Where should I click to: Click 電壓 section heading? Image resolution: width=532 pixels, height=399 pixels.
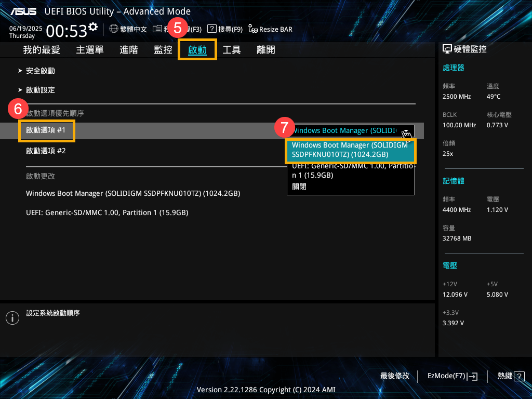449,265
